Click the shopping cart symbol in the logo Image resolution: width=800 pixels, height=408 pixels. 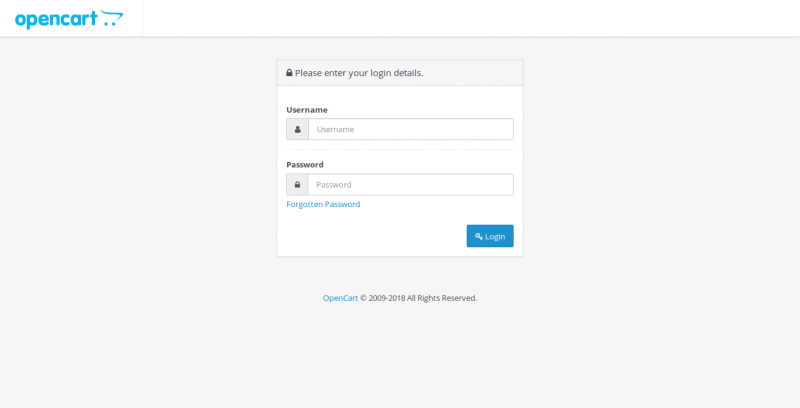(x=112, y=17)
